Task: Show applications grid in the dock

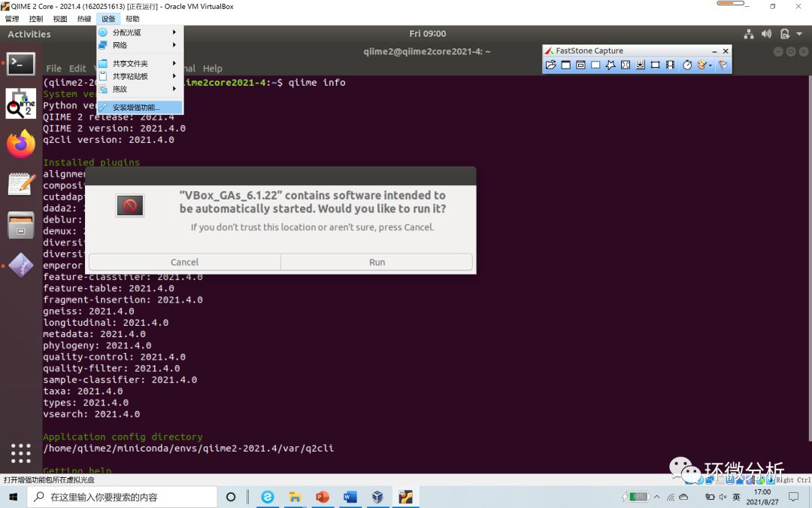Action: click(x=21, y=453)
